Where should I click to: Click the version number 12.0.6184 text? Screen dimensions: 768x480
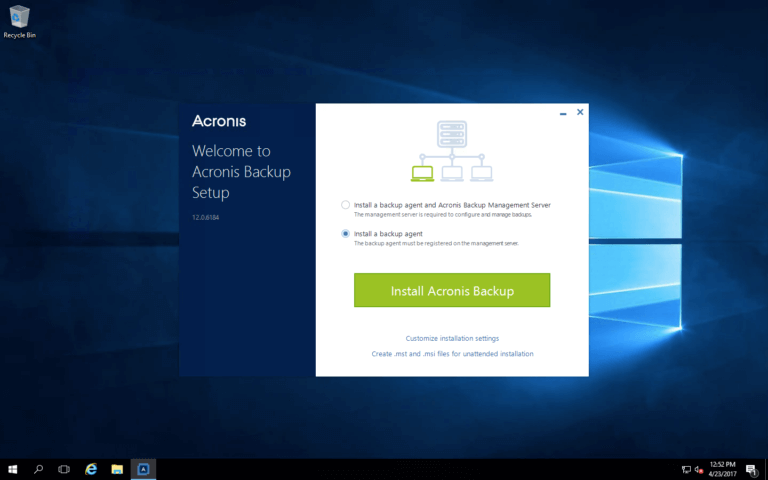pos(205,217)
